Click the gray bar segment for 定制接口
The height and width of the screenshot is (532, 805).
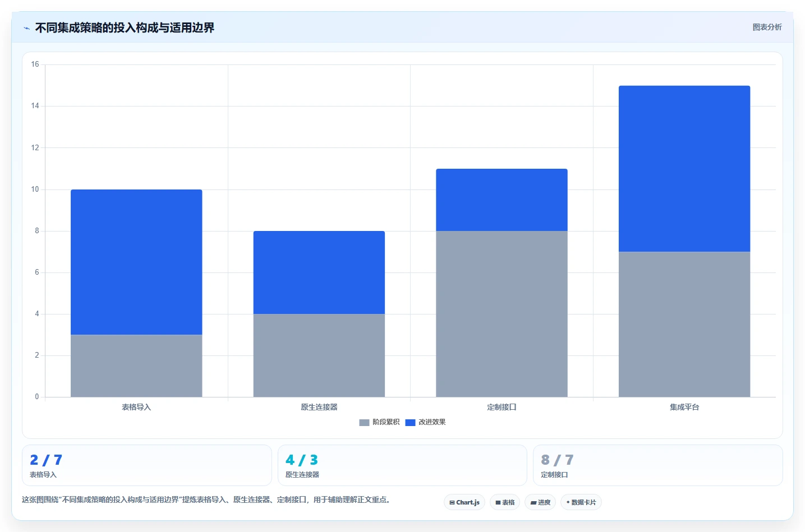502,314
